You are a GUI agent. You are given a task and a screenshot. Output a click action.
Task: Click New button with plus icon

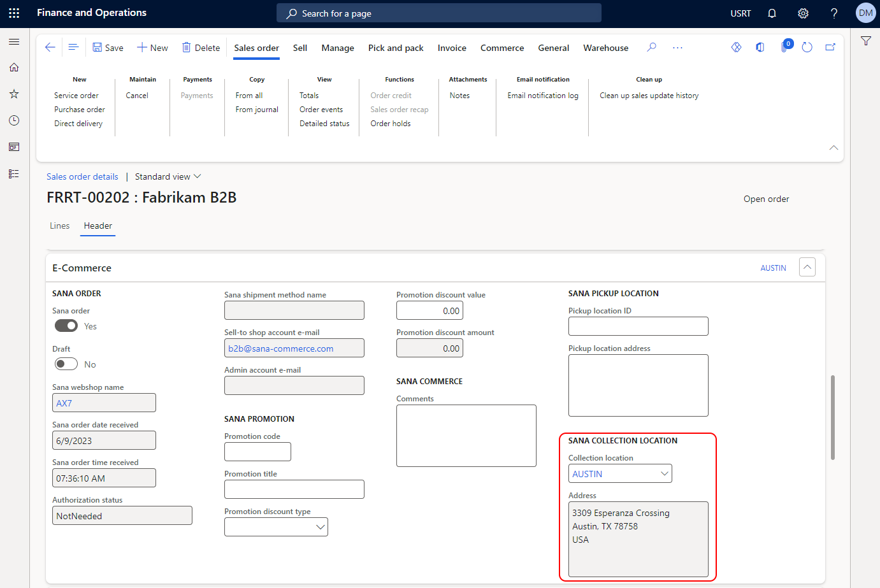[152, 48]
